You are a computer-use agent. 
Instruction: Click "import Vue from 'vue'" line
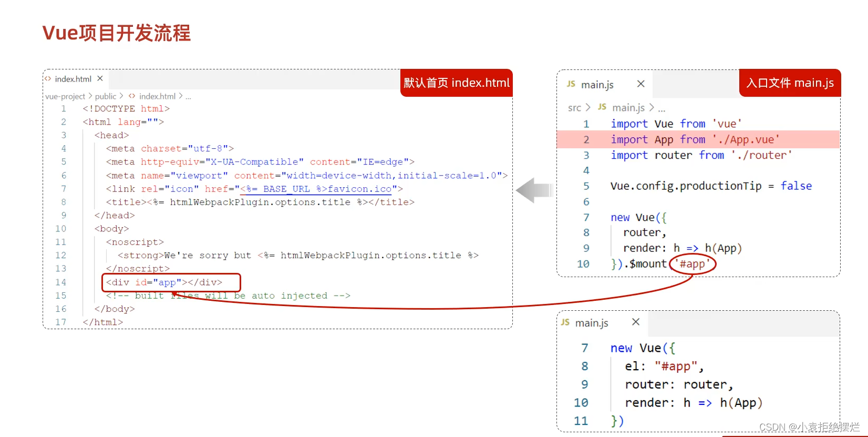(x=676, y=124)
